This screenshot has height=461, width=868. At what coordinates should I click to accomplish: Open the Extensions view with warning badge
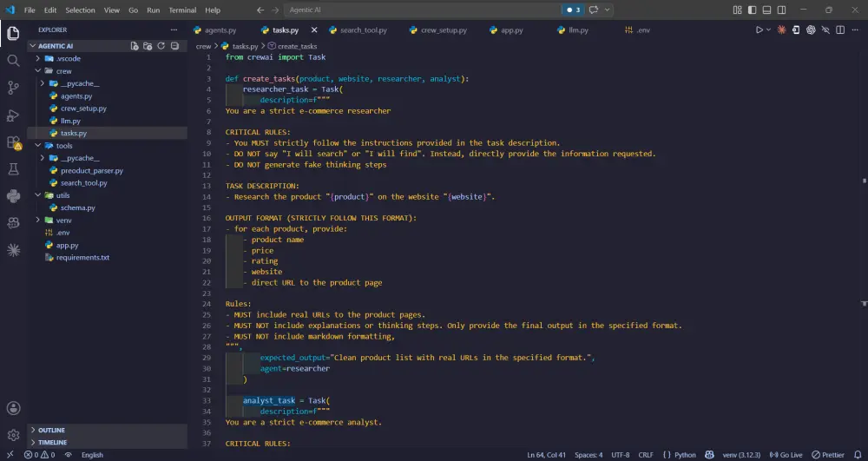13,142
